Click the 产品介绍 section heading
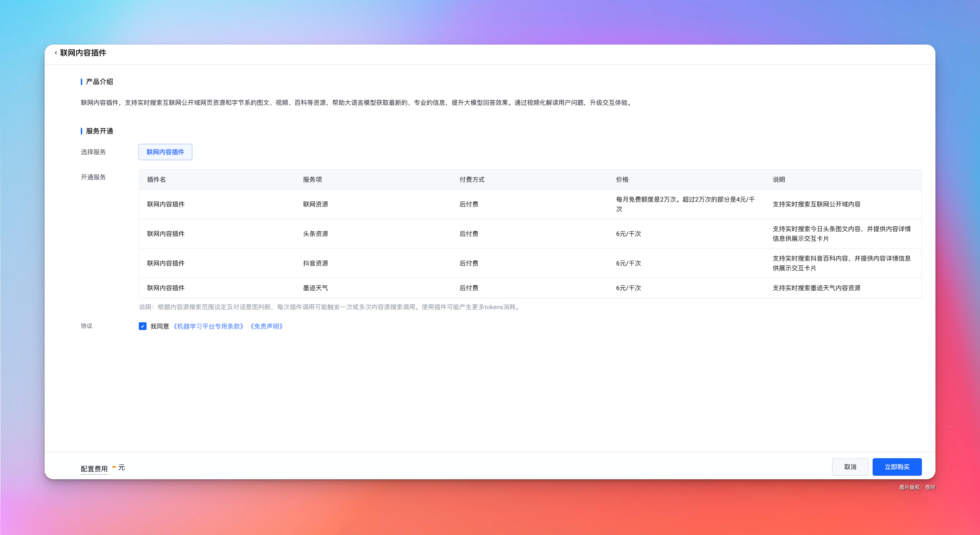980x535 pixels. point(99,82)
